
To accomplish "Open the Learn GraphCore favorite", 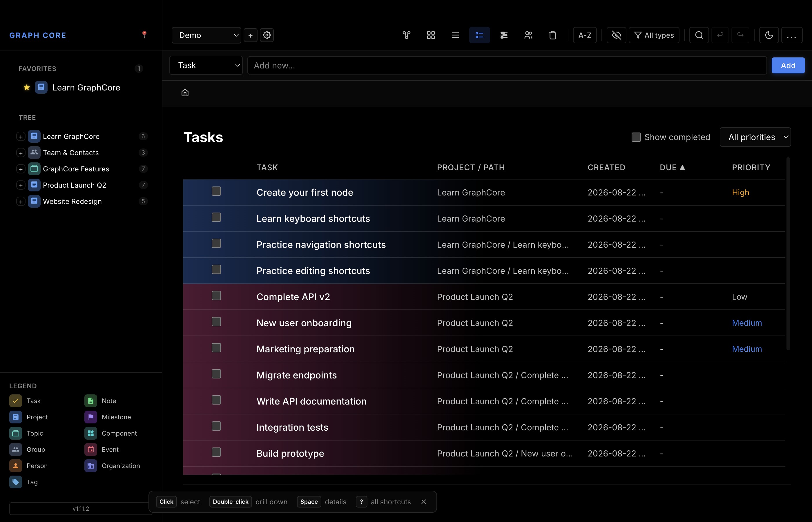I will 86,88.
